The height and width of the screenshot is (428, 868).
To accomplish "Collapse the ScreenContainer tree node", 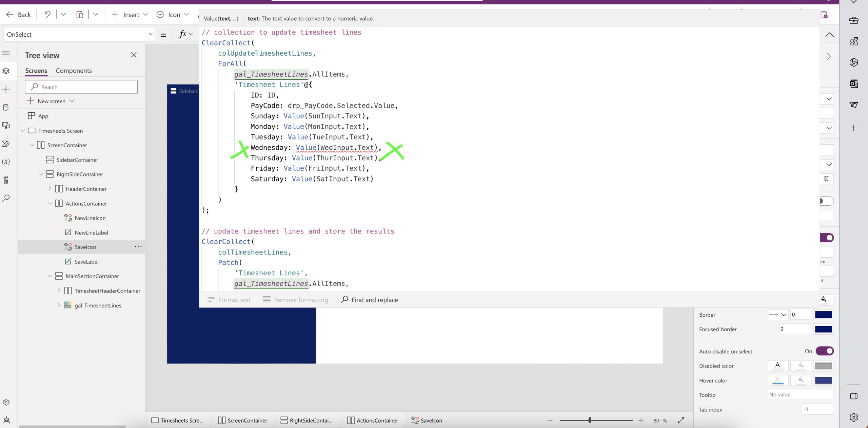I will pyautogui.click(x=32, y=145).
